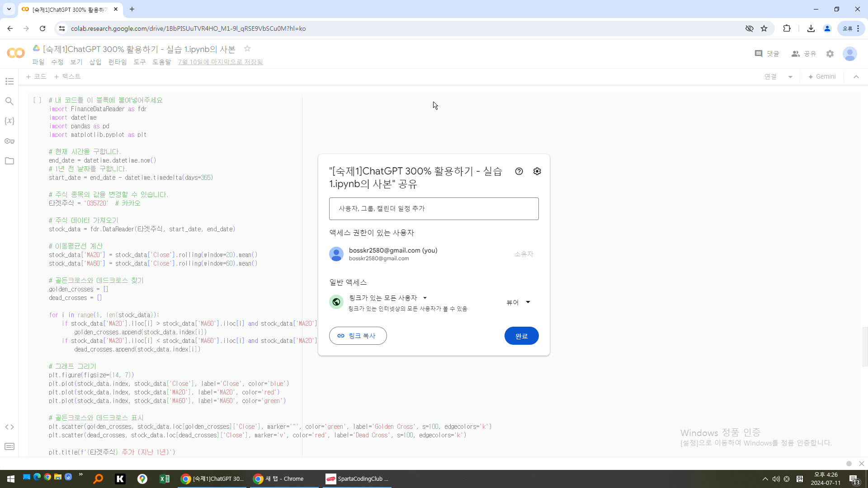Image resolution: width=868 pixels, height=488 pixels.
Task: Open the 런타임 menu
Action: coord(118,62)
